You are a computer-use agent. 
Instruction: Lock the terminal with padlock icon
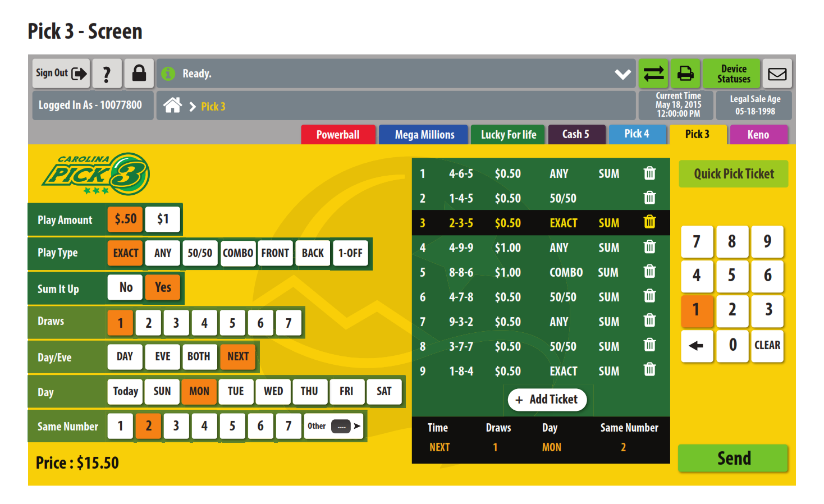pyautogui.click(x=139, y=74)
